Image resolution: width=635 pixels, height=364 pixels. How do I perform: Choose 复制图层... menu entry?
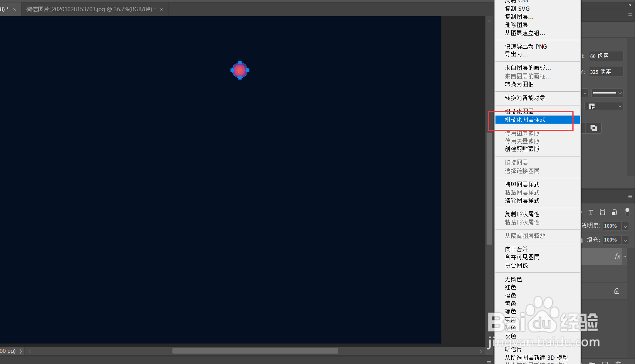[519, 17]
